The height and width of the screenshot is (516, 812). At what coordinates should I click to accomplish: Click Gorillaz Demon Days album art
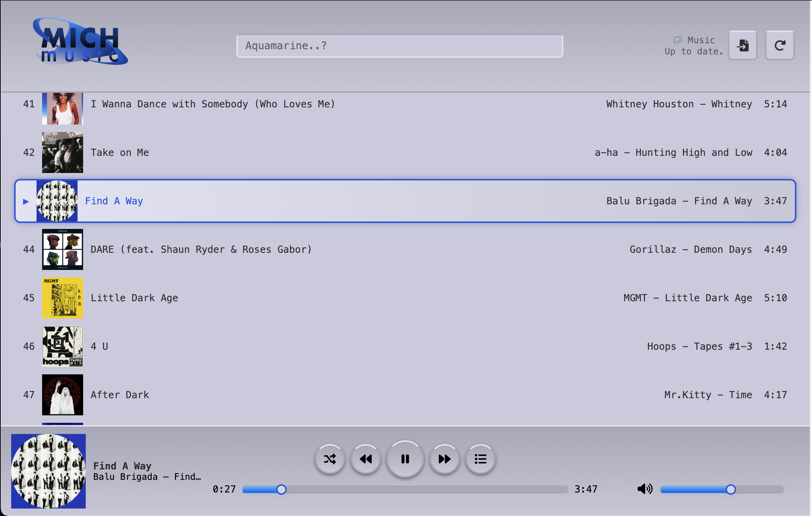click(63, 249)
